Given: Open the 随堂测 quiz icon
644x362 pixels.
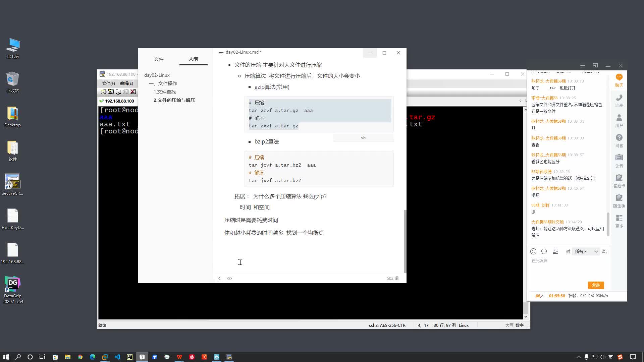Looking at the screenshot, I should [619, 201].
